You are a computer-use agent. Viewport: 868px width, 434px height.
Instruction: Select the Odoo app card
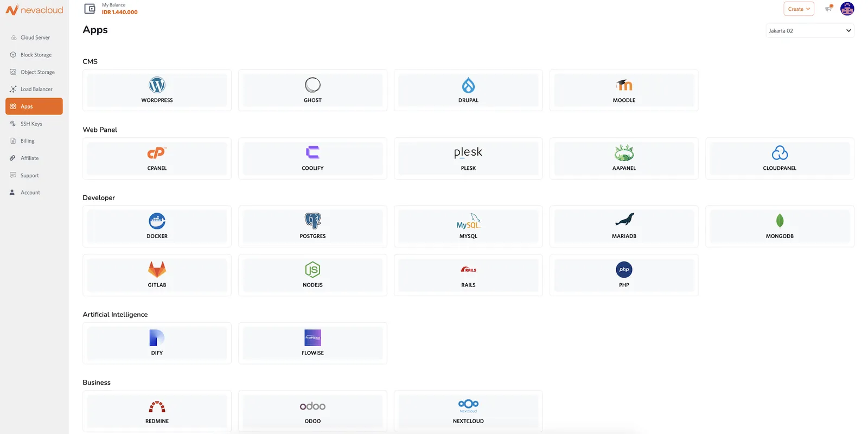(312, 411)
